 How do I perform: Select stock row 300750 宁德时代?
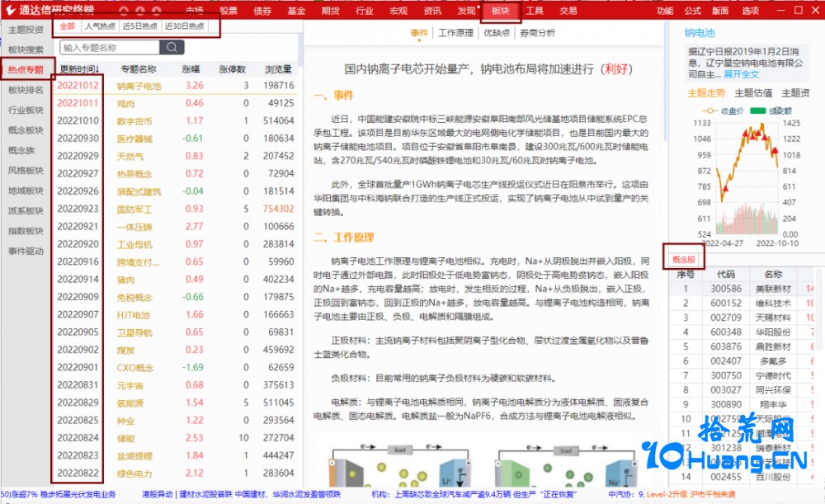(742, 375)
